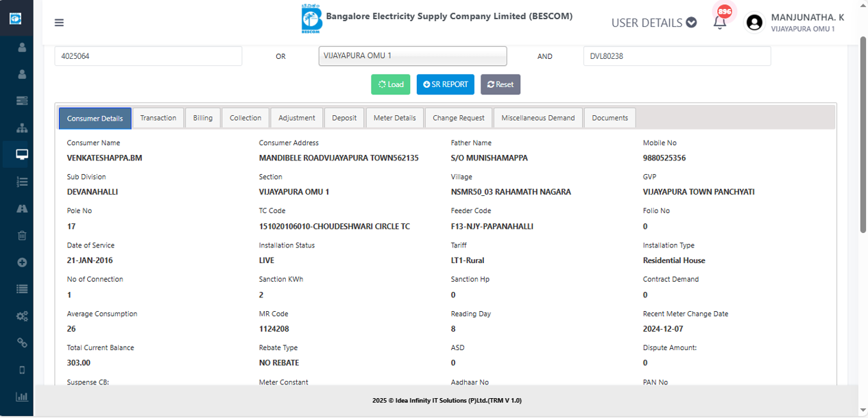
Task: Click installation type Residential House
Action: pos(674,260)
